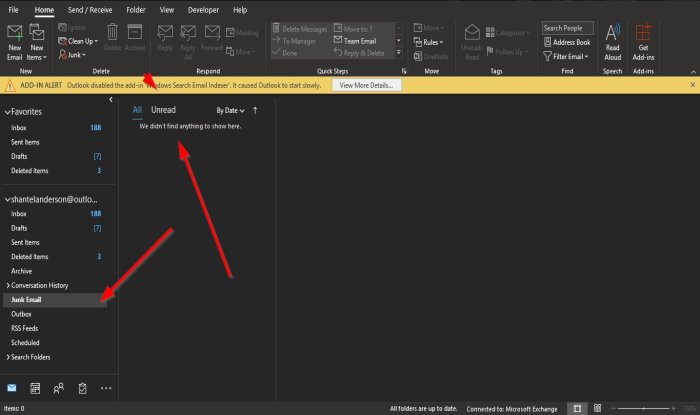The image size is (700, 415).
Task: Open the Help tab
Action: [x=240, y=10]
